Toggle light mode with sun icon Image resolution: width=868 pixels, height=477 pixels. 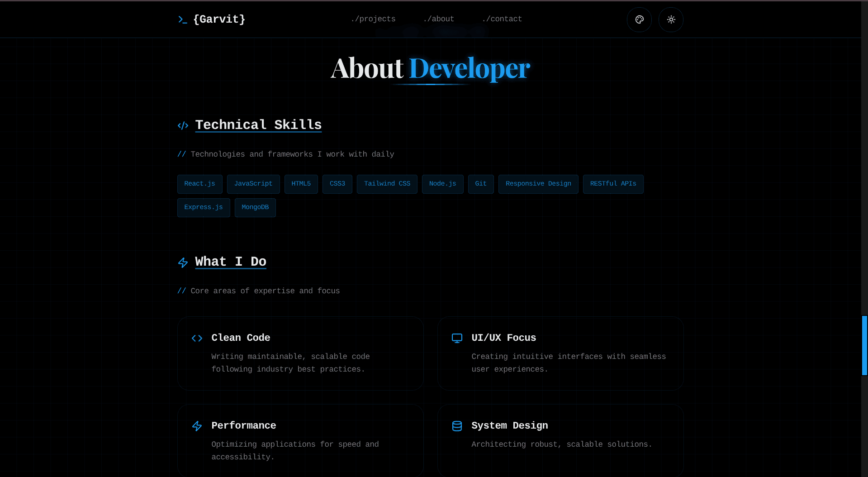(x=671, y=19)
